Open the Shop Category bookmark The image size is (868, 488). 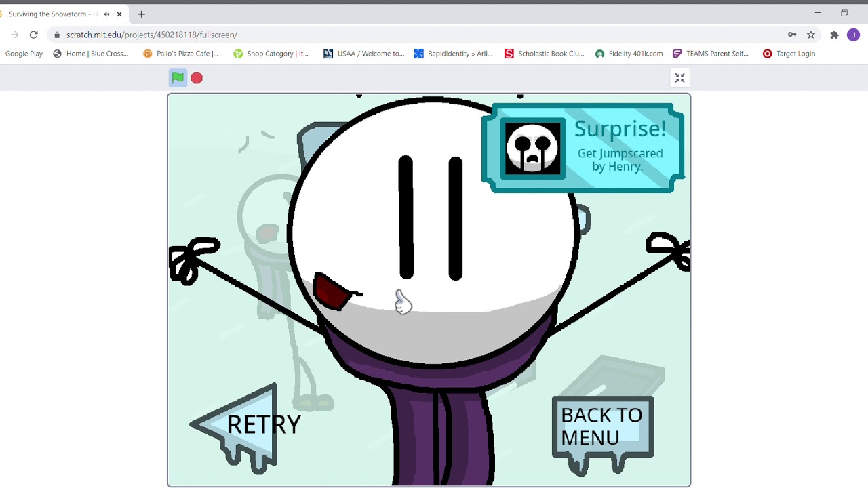pos(271,54)
